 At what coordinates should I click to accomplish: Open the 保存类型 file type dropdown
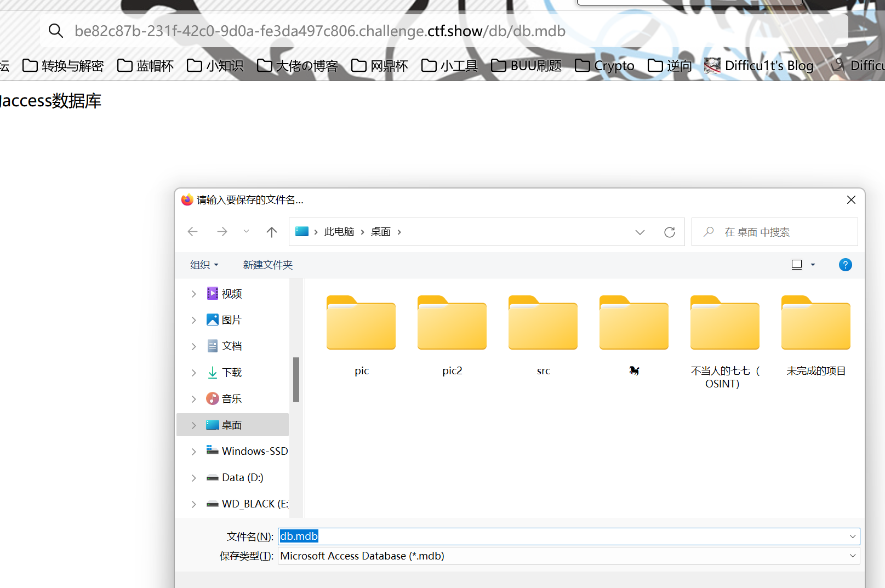pos(569,556)
